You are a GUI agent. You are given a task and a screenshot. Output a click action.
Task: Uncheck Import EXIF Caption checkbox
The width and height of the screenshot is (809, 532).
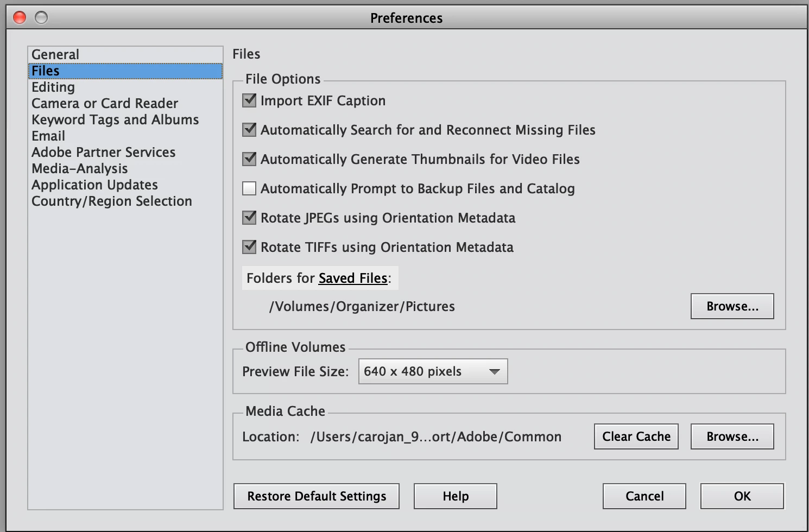249,100
